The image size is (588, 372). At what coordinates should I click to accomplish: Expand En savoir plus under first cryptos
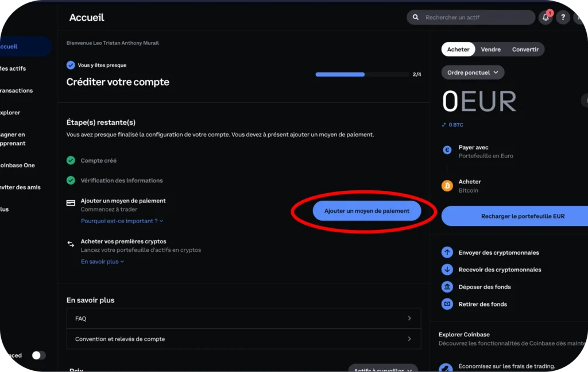[x=102, y=262]
